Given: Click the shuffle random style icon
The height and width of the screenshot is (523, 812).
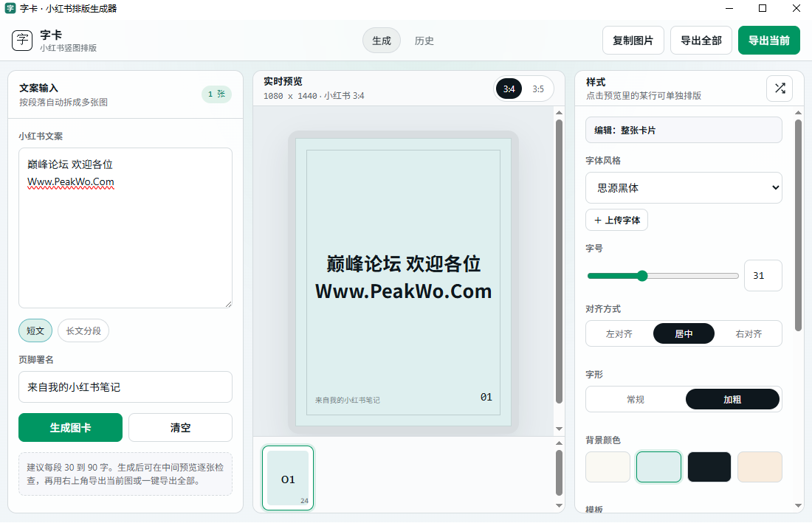Looking at the screenshot, I should 780,89.
